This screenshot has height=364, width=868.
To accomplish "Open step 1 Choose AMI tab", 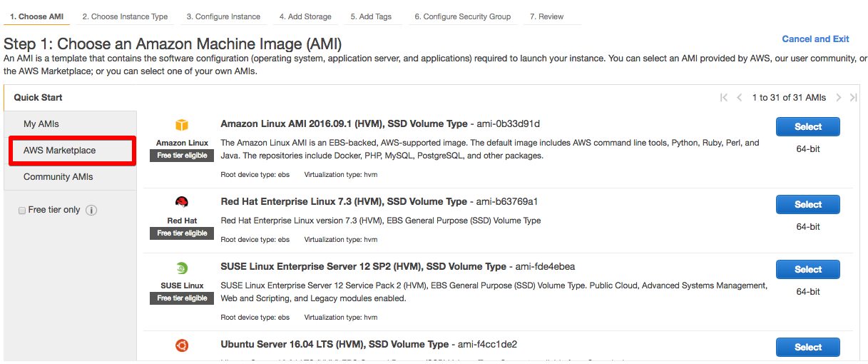I will pos(36,16).
